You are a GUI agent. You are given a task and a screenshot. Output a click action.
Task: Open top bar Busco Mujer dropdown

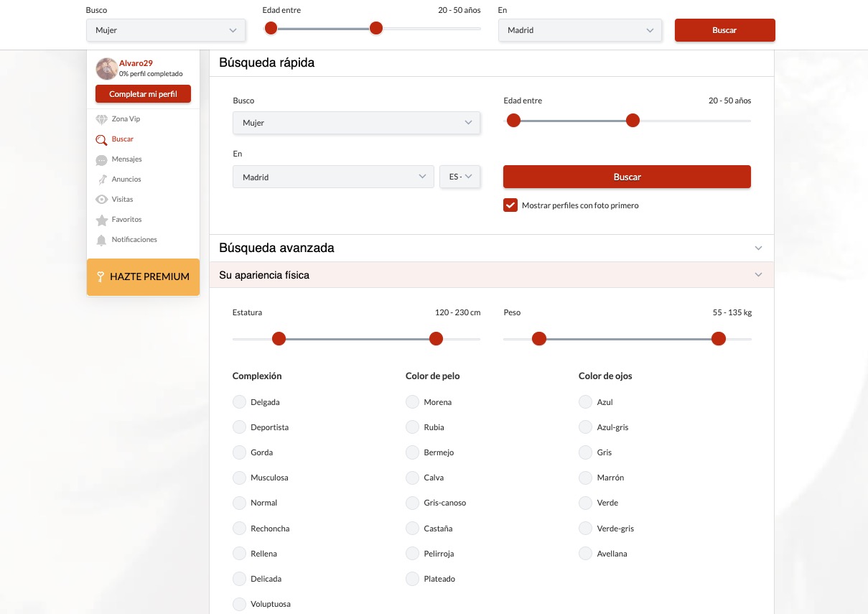tap(166, 30)
